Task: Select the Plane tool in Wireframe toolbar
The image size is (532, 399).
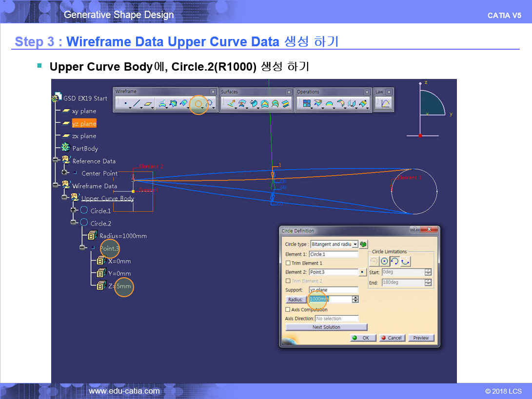Action: click(148, 103)
